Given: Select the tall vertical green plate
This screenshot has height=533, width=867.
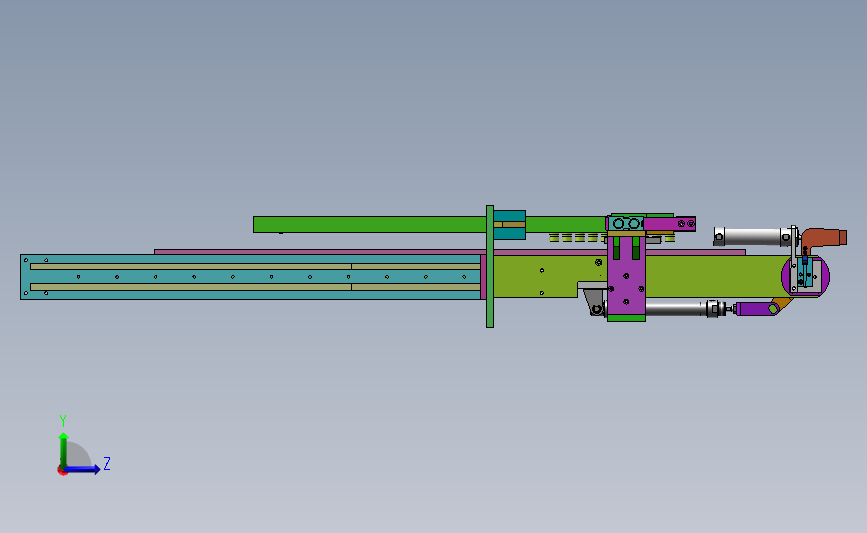Looking at the screenshot, I should (490, 266).
